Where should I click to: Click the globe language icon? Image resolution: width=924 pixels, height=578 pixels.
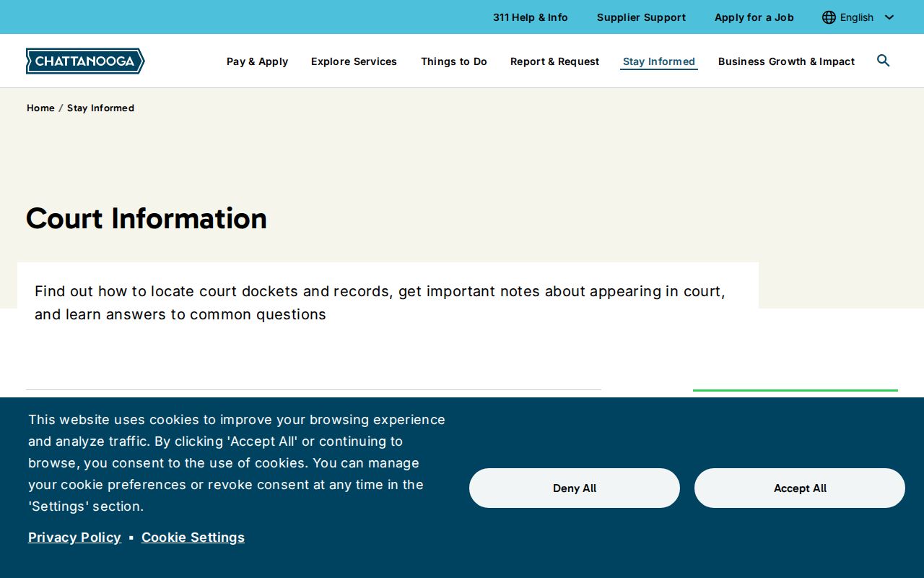pos(829,17)
